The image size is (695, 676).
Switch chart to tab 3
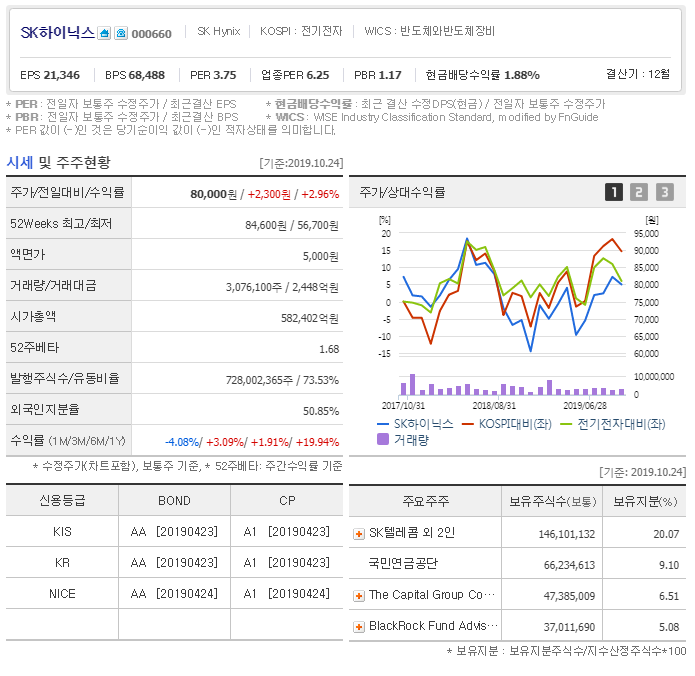[x=664, y=192]
